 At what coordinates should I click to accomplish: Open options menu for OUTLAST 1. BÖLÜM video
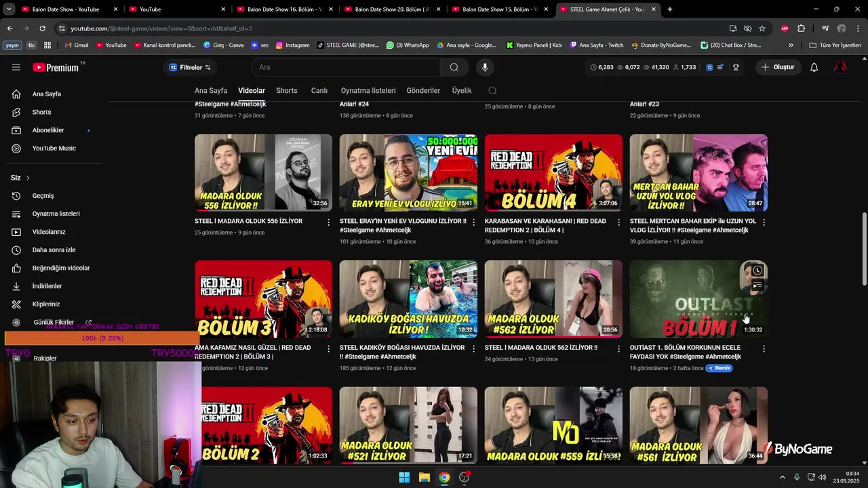tap(764, 348)
